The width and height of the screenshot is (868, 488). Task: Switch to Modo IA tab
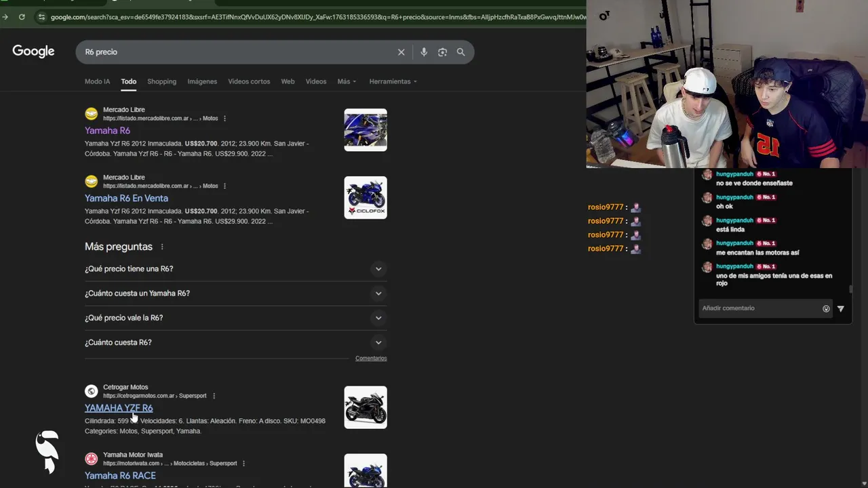tap(97, 81)
